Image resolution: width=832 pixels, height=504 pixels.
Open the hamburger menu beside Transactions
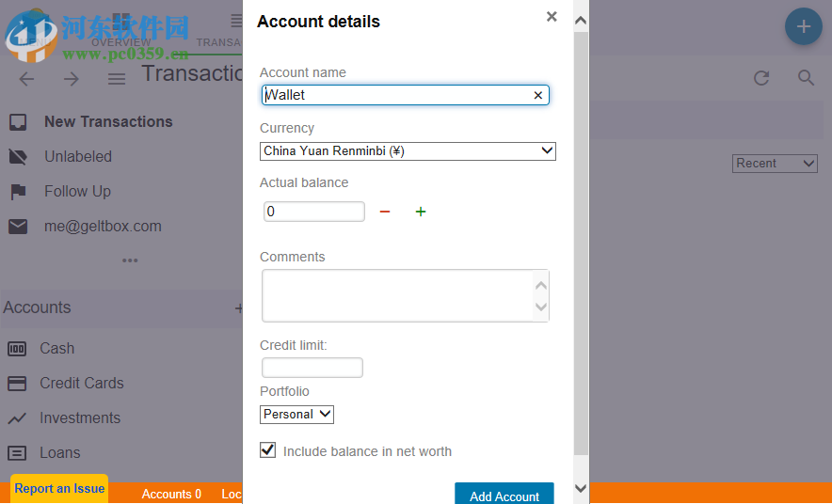click(x=117, y=79)
